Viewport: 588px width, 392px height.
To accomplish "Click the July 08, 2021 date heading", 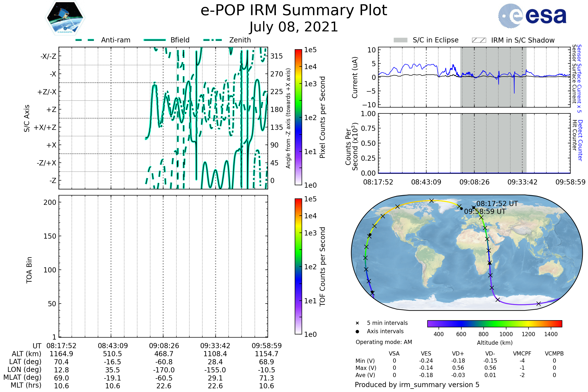I will pos(294,27).
